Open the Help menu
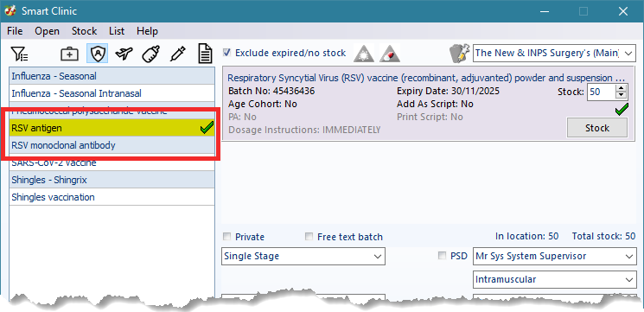Viewport: 644px width, 312px height. pyautogui.click(x=148, y=31)
